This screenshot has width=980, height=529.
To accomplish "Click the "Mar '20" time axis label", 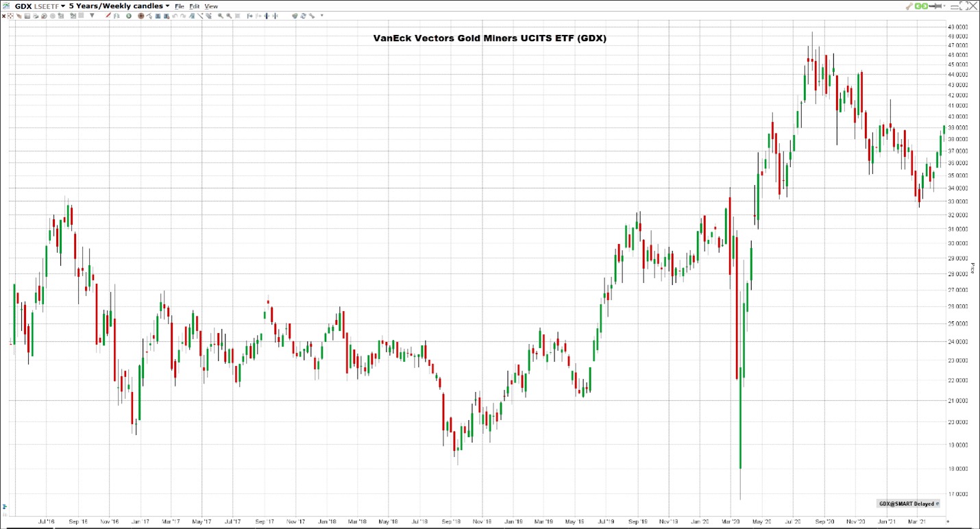I will pyautogui.click(x=731, y=522).
